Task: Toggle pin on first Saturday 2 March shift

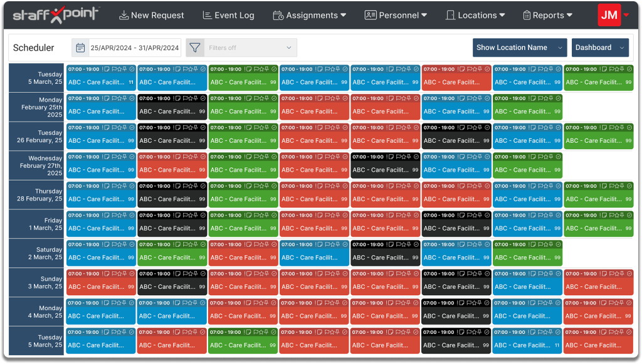Action: pyautogui.click(x=124, y=245)
